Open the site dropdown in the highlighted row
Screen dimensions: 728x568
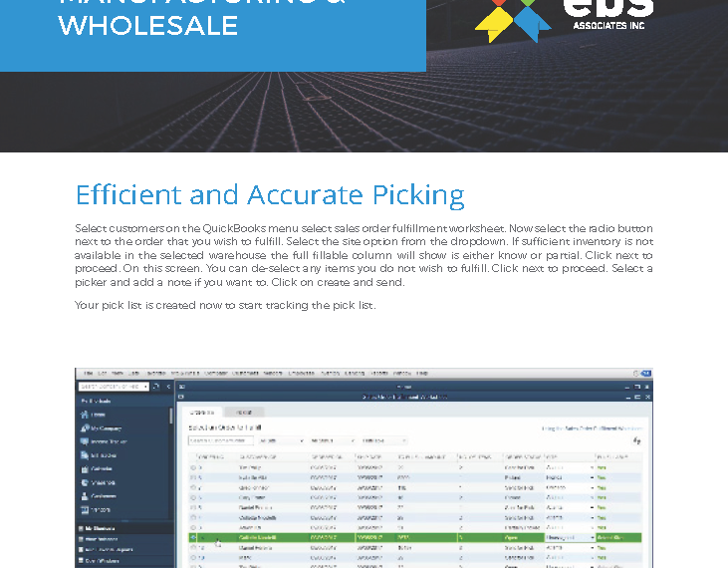point(592,537)
